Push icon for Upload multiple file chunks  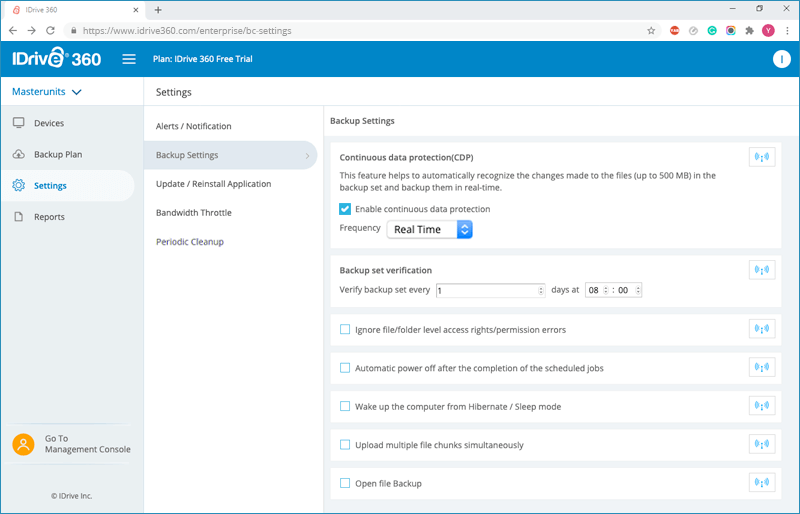[x=762, y=444]
